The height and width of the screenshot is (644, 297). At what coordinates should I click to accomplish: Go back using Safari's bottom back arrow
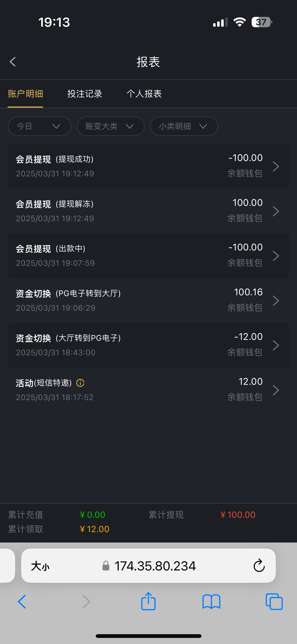point(22,602)
